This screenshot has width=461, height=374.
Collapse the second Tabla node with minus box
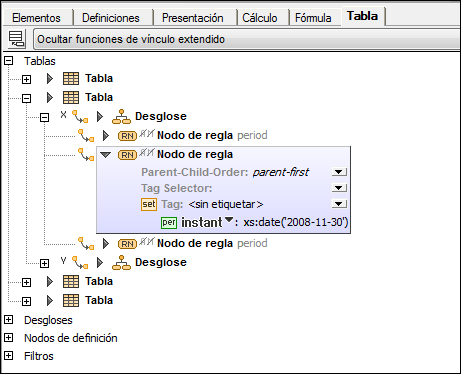[x=26, y=98]
